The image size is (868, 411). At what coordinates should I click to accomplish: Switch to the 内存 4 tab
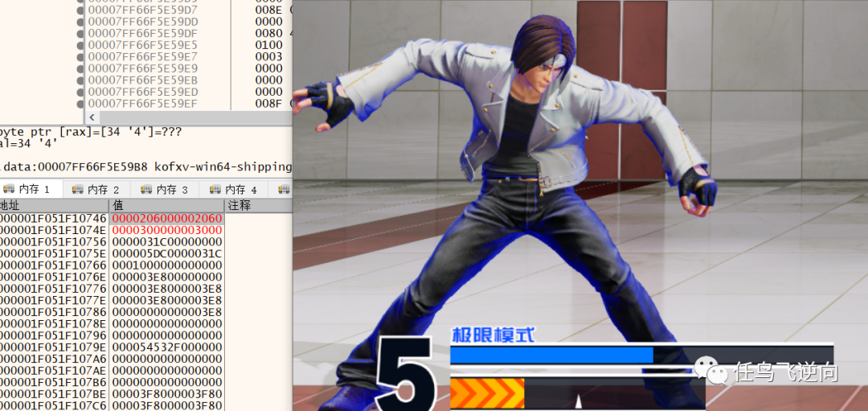coord(233,190)
